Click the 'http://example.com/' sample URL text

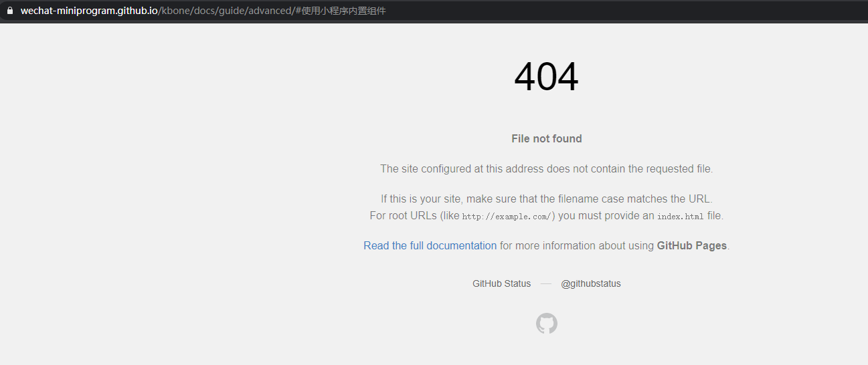[507, 217]
